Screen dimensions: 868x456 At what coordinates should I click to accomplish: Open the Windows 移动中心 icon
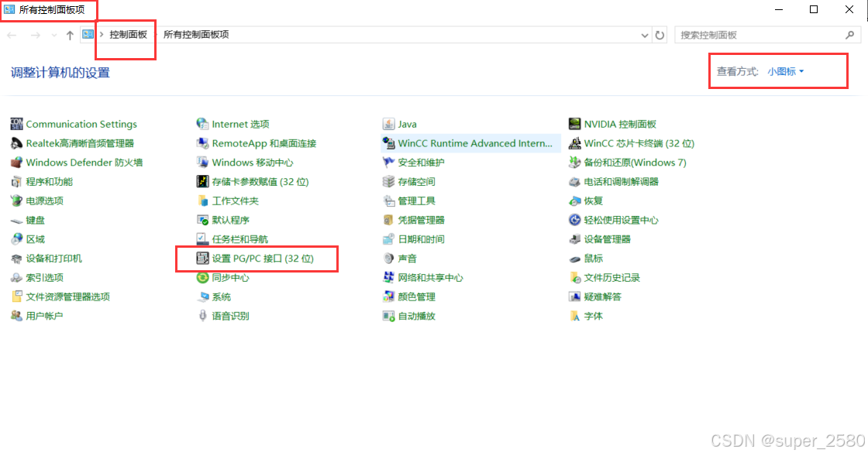[x=202, y=163]
